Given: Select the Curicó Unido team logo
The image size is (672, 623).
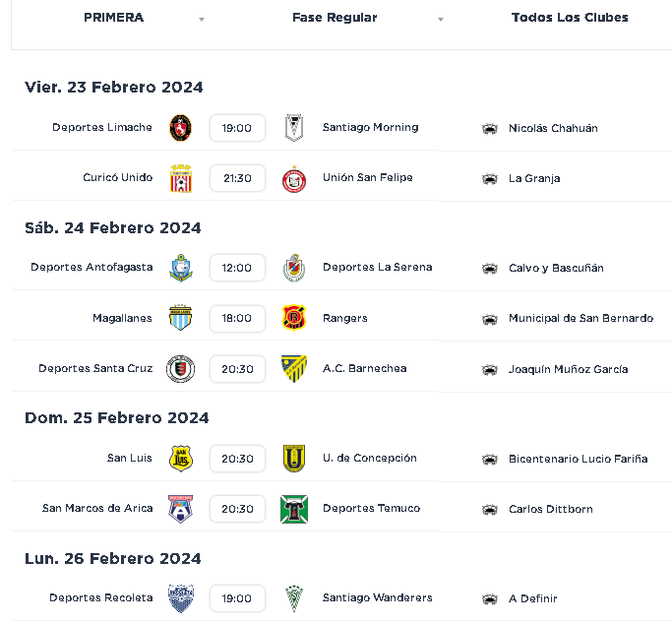Looking at the screenshot, I should 180,178.
